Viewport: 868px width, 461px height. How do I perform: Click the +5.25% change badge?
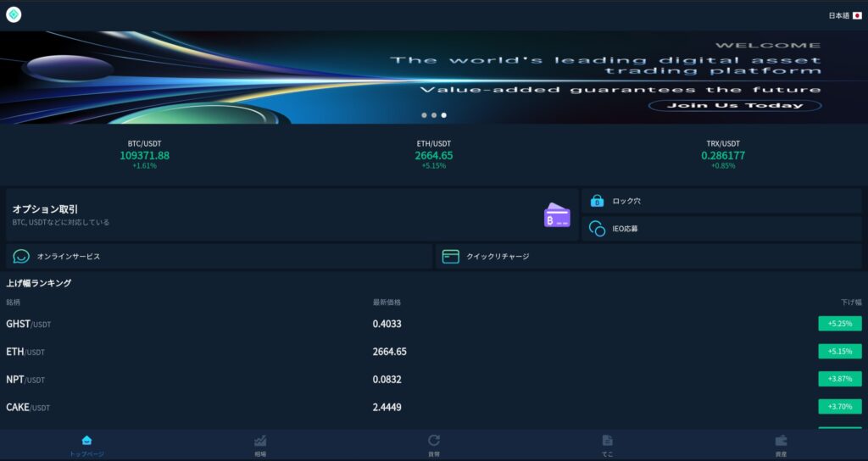(840, 324)
